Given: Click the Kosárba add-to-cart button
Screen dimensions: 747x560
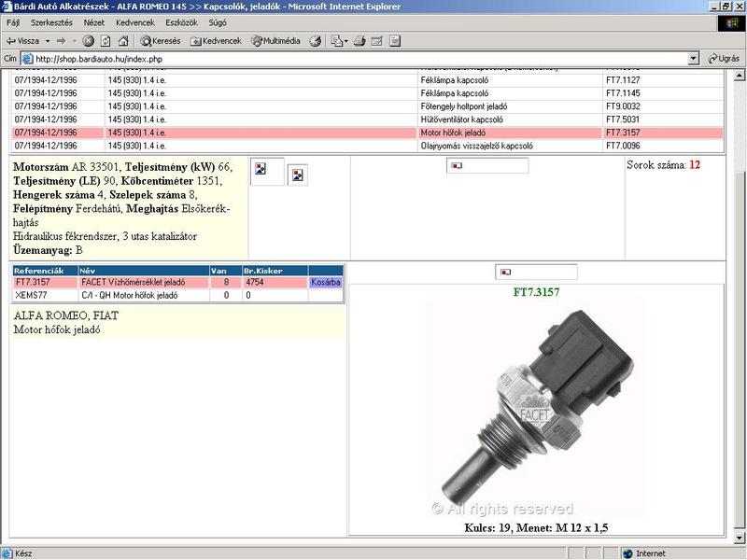Looking at the screenshot, I should point(326,282).
